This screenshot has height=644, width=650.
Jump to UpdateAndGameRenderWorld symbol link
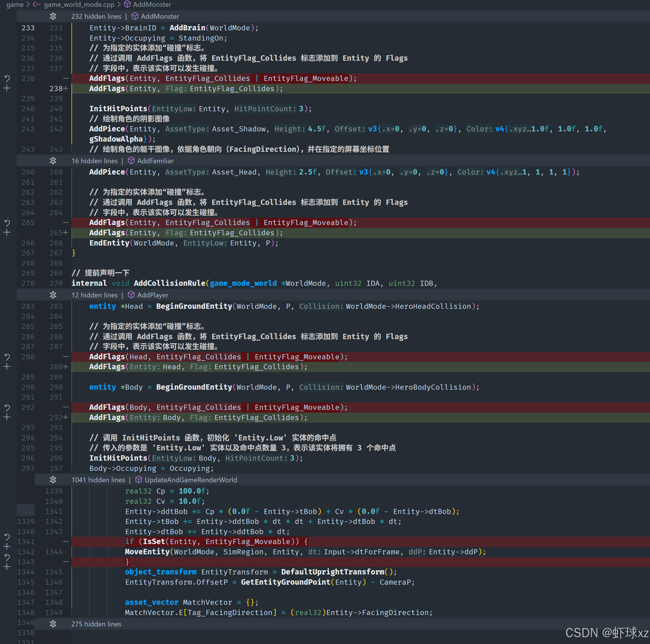(190, 480)
